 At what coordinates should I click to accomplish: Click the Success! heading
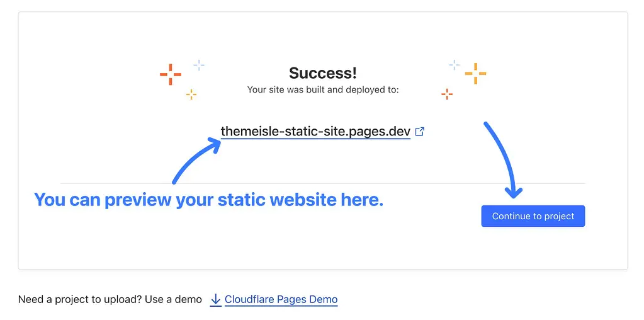[323, 73]
